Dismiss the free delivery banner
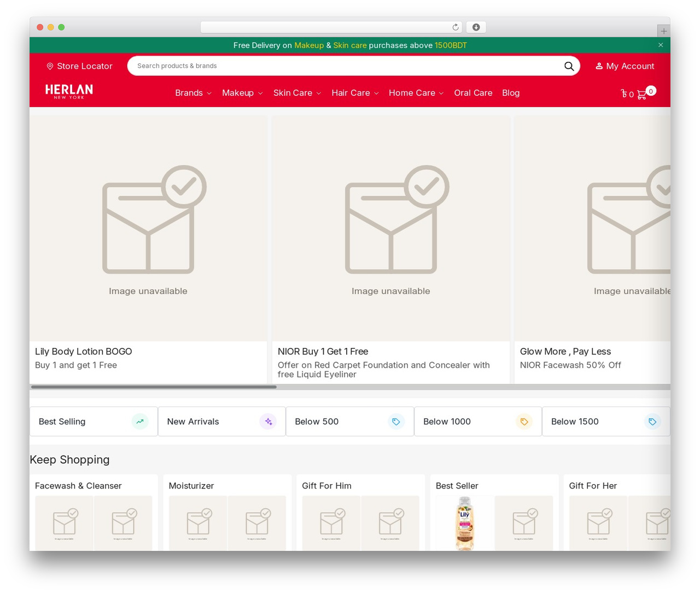This screenshot has width=700, height=593. 661,45
